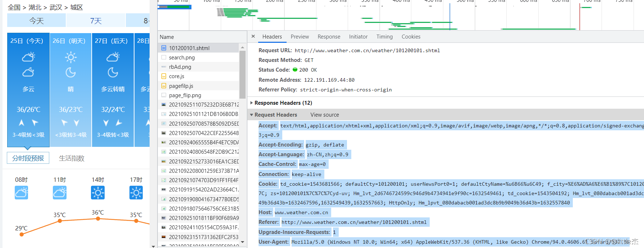The height and width of the screenshot is (248, 644).
Task: Select request 20210925070422CEF2255648
Action: point(198,133)
